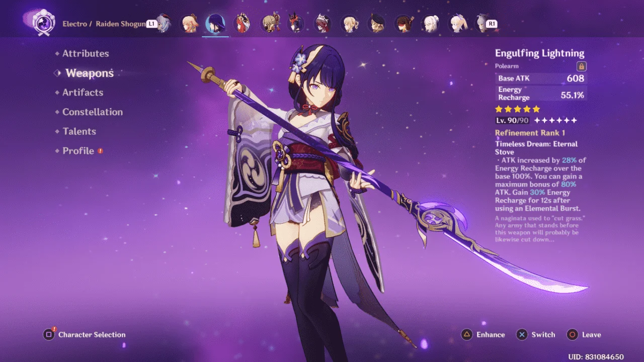The width and height of the screenshot is (644, 362).
Task: Select the ninth portrait in the party row
Action: click(376, 23)
